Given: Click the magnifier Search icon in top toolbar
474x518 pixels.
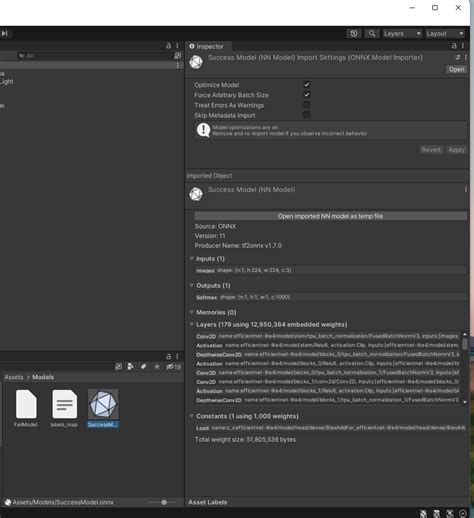Looking at the screenshot, I should point(372,34).
